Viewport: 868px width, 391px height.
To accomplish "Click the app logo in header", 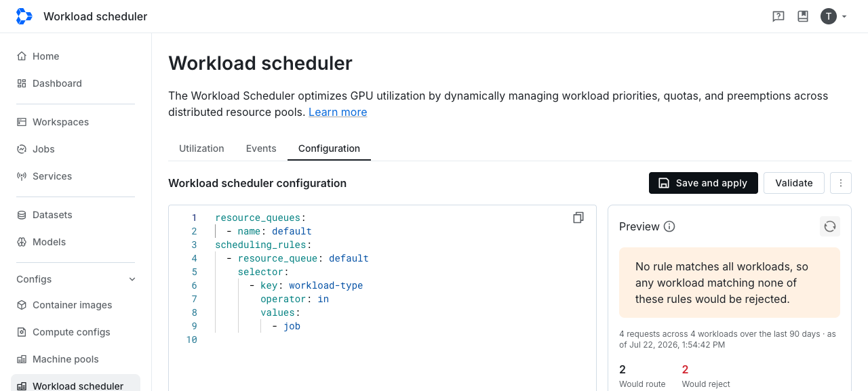I will click(24, 16).
